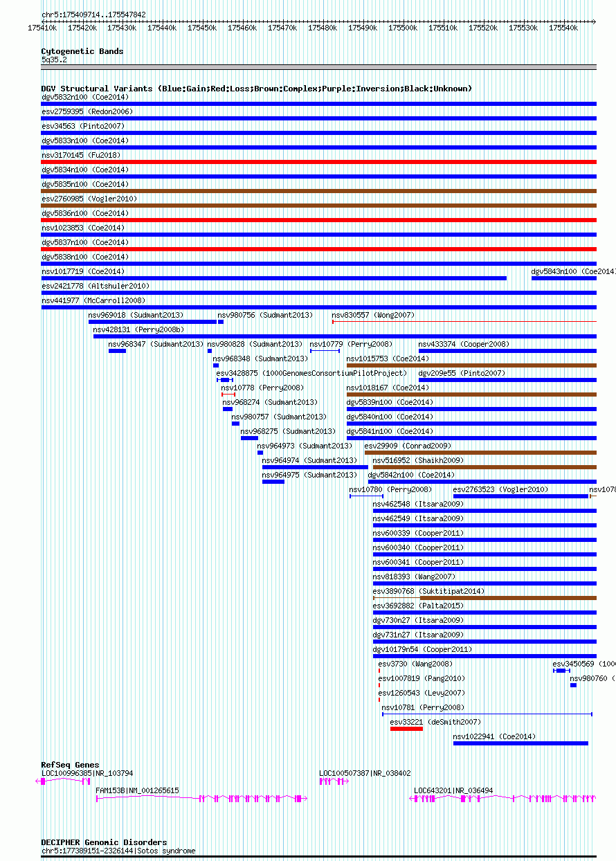The image size is (616, 861).
Task: Click the DECIPHER Genomic Disorders track title
Action: pyautogui.click(x=104, y=842)
